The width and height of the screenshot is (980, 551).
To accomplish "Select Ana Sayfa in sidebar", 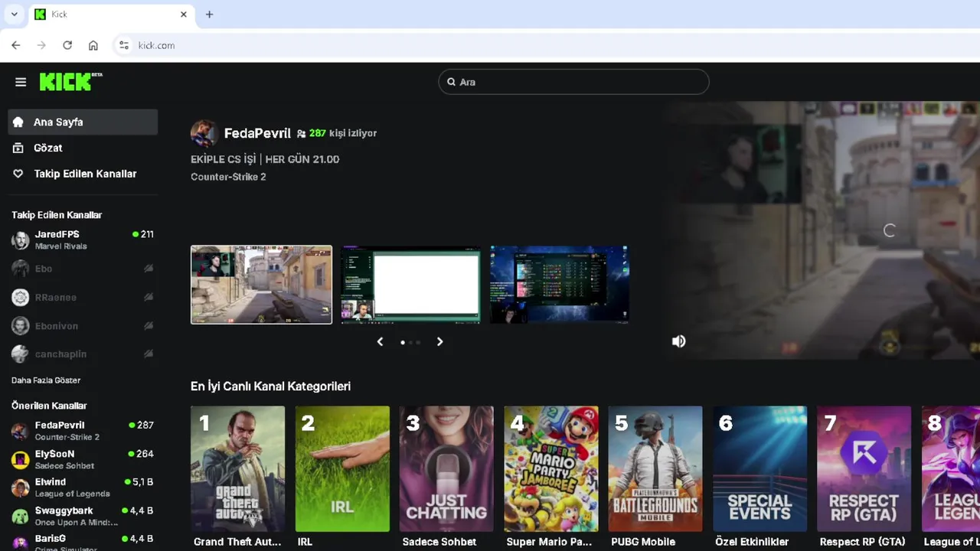I will (x=83, y=122).
